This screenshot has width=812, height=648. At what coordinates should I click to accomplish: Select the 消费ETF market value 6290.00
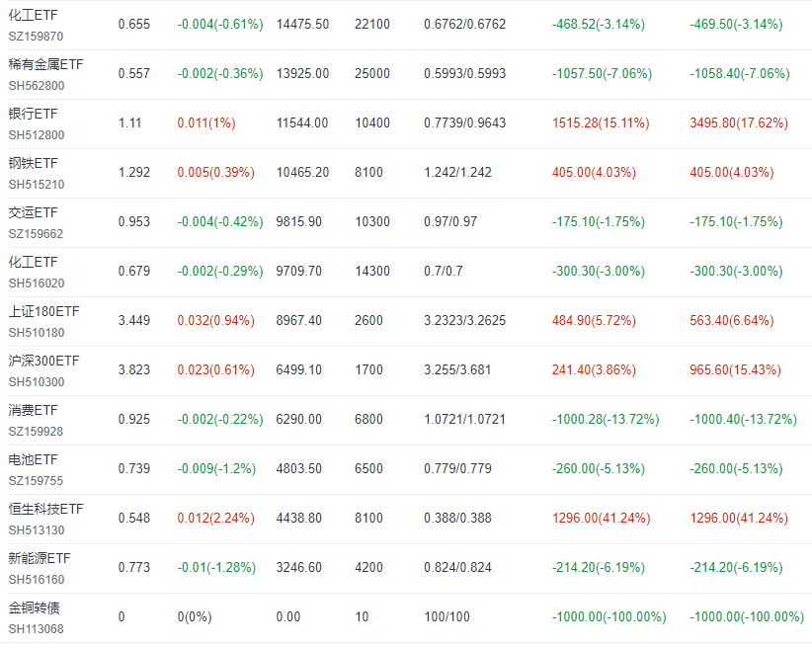(298, 420)
